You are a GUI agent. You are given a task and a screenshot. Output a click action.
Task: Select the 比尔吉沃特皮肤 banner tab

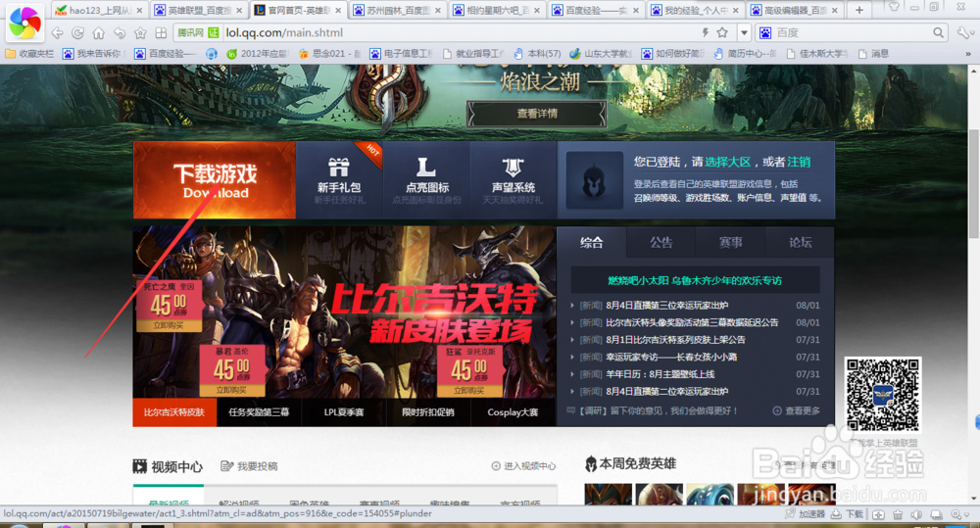tap(174, 412)
